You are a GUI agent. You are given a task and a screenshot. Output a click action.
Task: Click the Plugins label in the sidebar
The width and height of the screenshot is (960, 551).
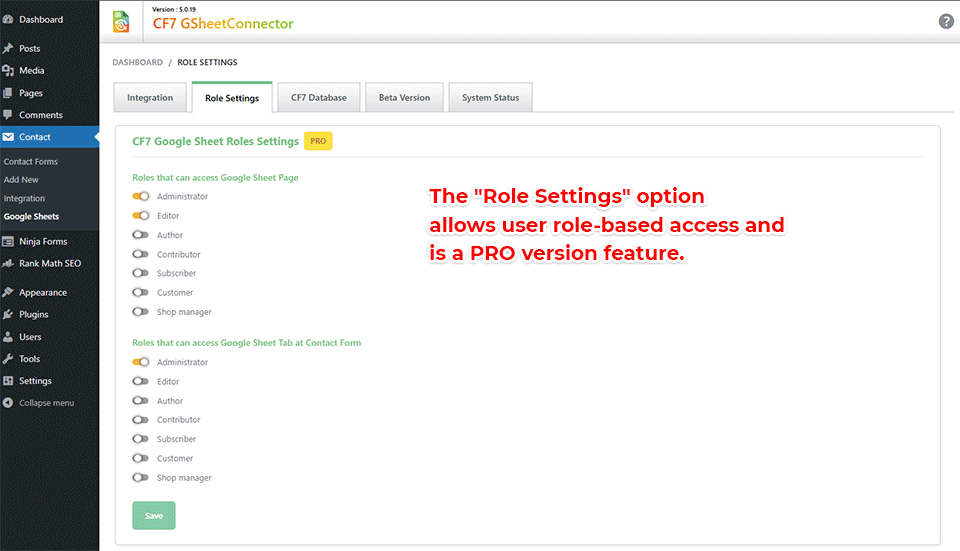[34, 315]
